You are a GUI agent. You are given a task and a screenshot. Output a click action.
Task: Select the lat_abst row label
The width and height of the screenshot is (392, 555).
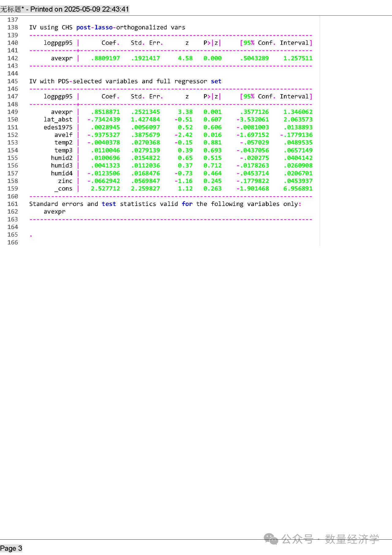click(x=58, y=120)
